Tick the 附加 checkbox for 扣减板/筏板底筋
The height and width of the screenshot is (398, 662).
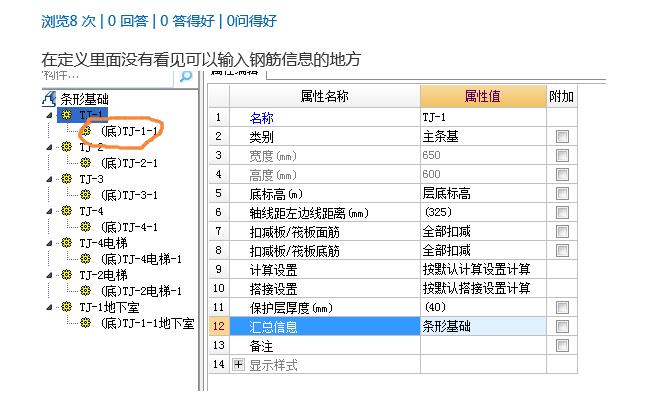click(x=562, y=250)
